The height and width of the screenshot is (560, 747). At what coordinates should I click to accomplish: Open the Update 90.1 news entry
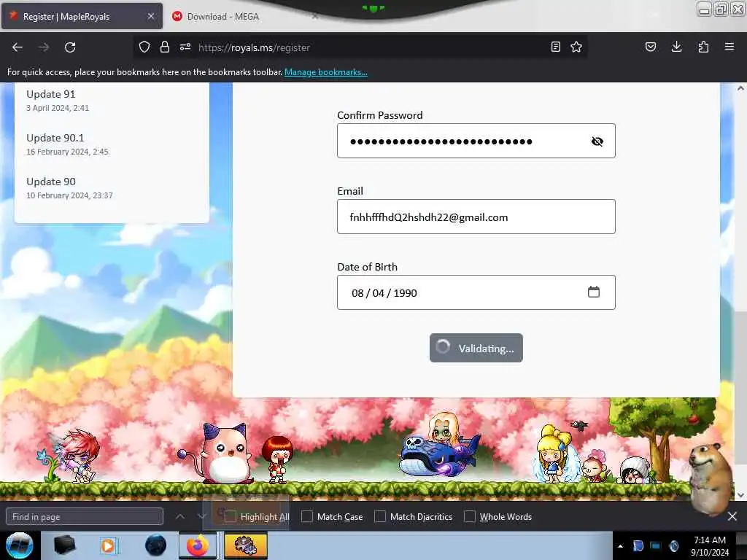pos(55,138)
